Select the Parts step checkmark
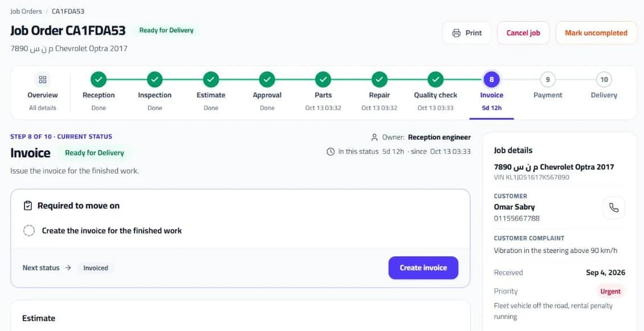 pos(323,79)
